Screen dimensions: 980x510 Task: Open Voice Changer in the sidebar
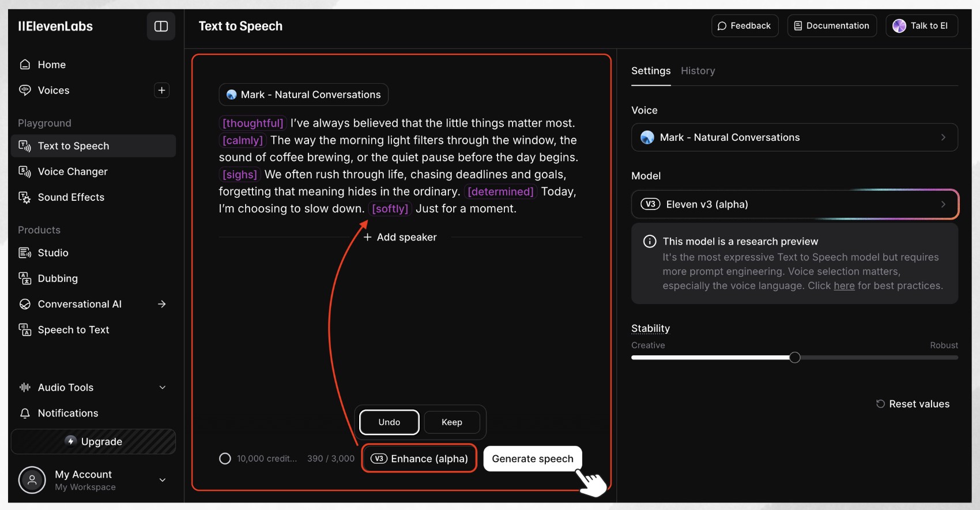[93, 171]
